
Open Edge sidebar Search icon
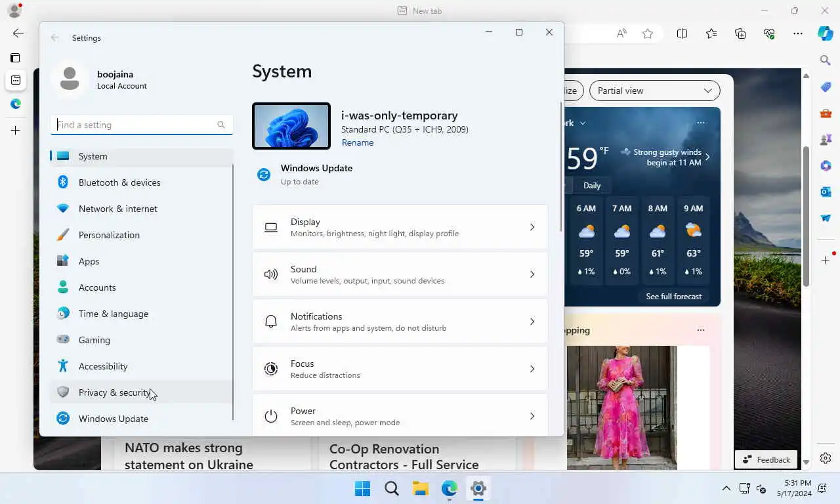click(x=826, y=60)
